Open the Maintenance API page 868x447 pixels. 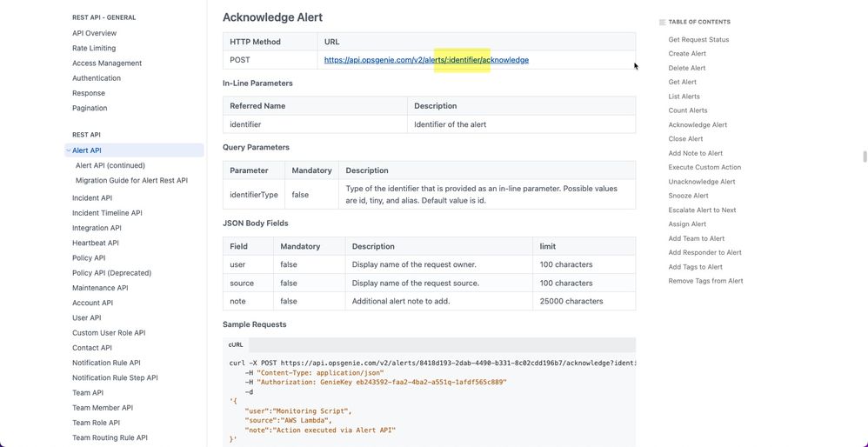pyautogui.click(x=100, y=288)
